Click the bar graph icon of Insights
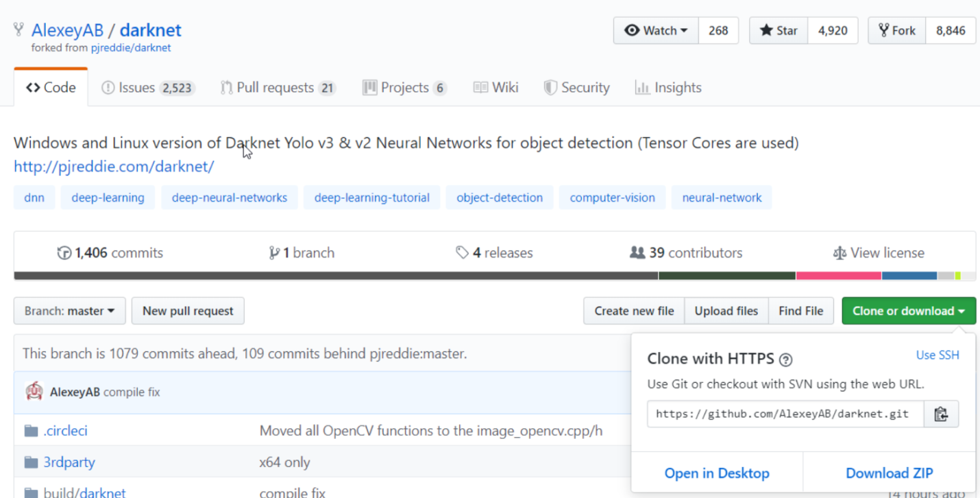The height and width of the screenshot is (498, 980). [x=642, y=88]
